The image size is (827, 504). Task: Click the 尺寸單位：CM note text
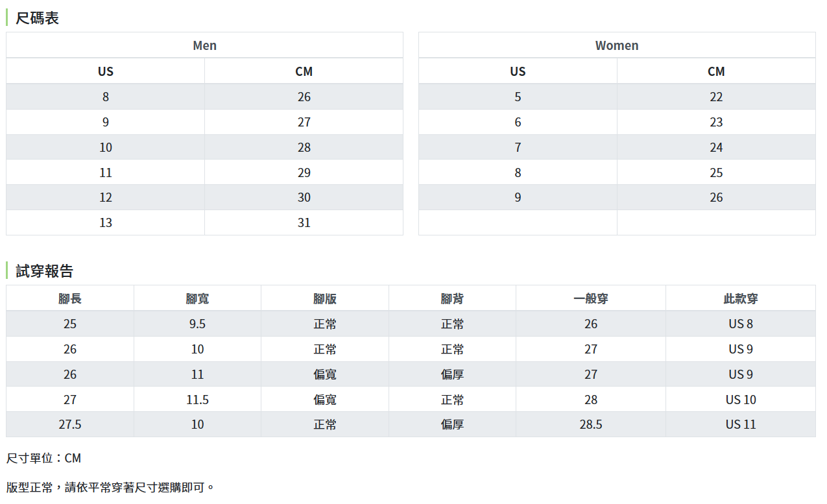click(x=43, y=458)
